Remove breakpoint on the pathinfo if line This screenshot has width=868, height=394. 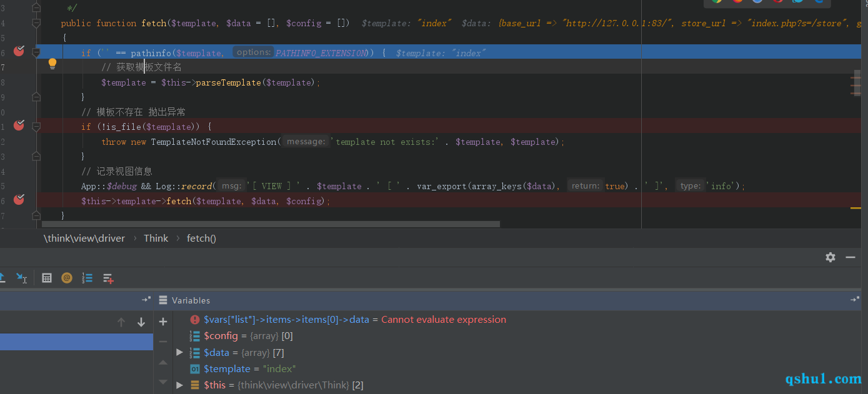(19, 51)
